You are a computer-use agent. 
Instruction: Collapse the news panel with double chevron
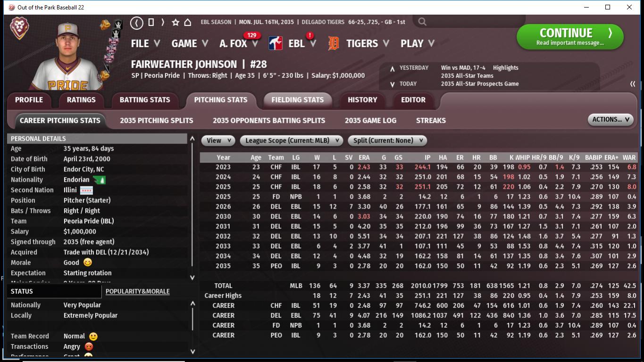[x=633, y=84]
